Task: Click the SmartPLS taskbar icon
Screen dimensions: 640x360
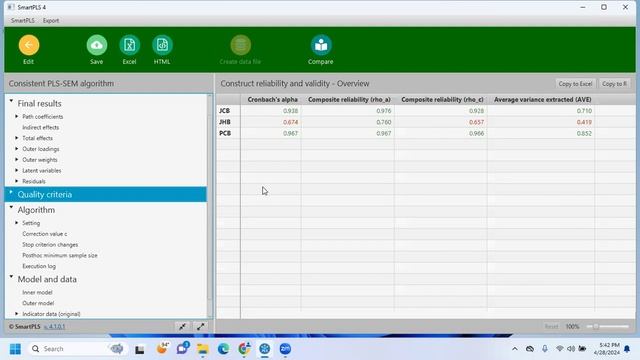Action: click(264, 349)
